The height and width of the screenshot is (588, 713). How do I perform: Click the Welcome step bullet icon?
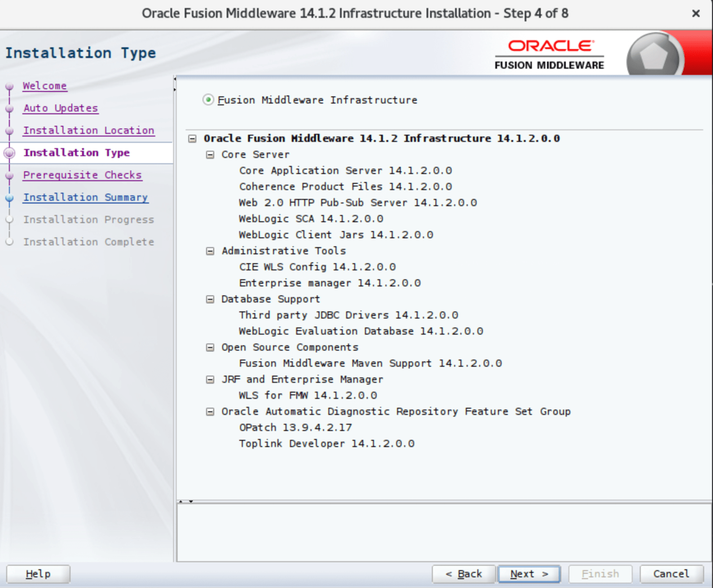[x=9, y=86]
